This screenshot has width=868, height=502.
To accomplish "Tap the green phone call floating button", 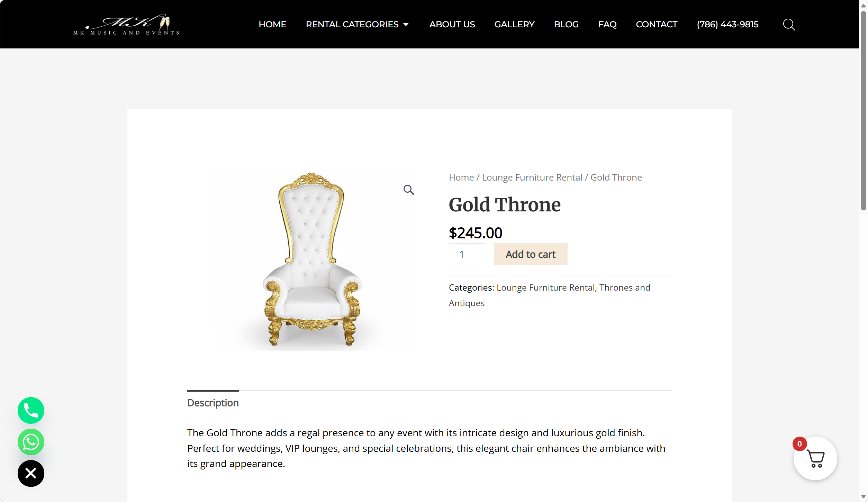I will (x=31, y=410).
